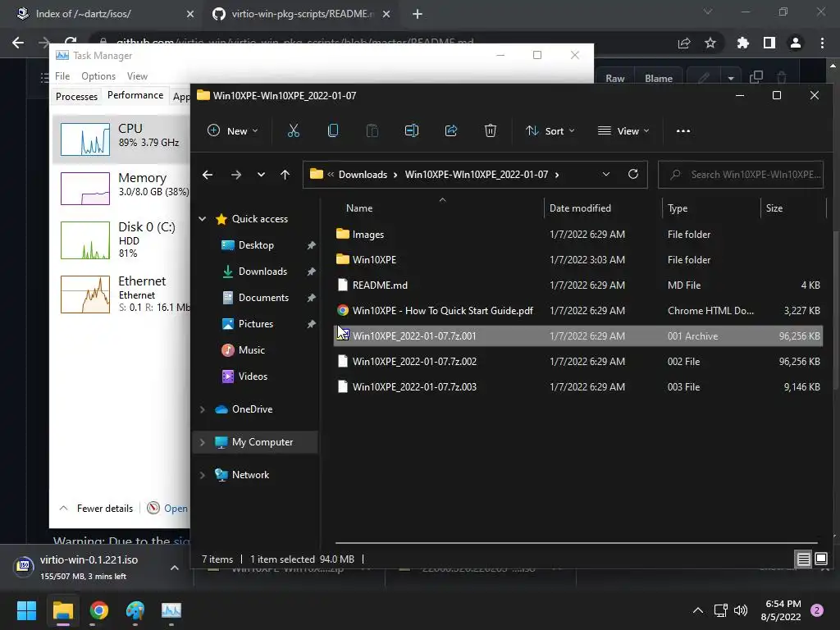Bookmark this page with the star icon
This screenshot has height=630, width=840.
pyautogui.click(x=710, y=43)
